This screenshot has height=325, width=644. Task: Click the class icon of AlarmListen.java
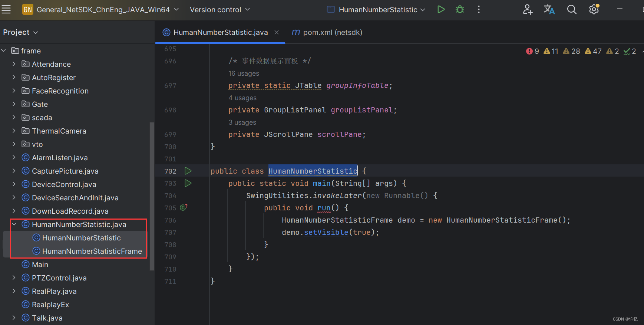26,158
